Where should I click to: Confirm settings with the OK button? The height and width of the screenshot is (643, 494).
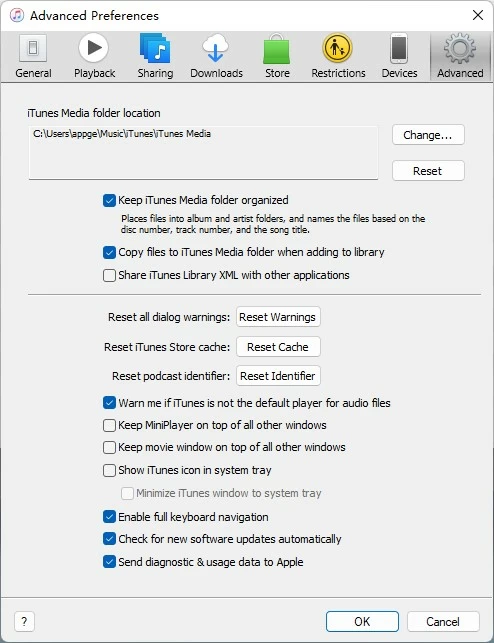(362, 622)
